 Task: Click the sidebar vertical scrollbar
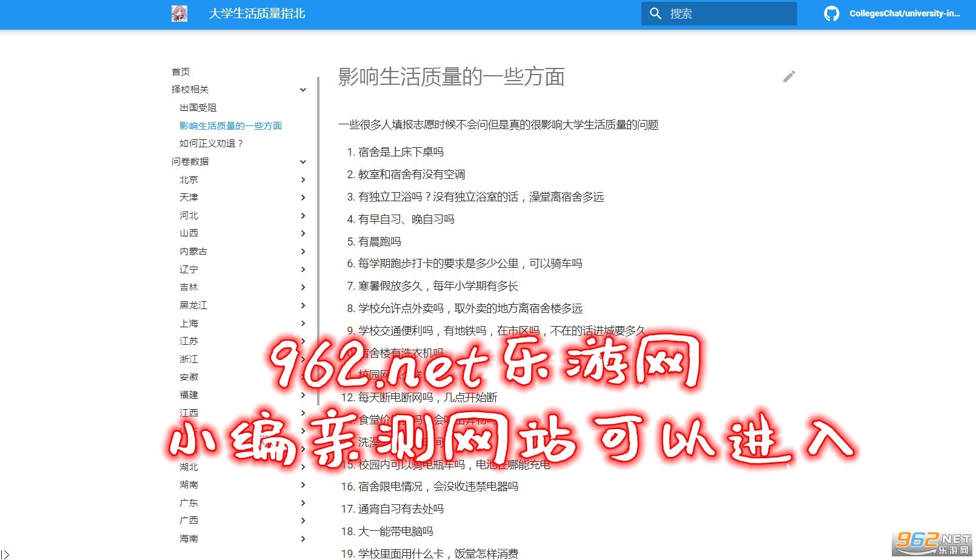[318, 241]
